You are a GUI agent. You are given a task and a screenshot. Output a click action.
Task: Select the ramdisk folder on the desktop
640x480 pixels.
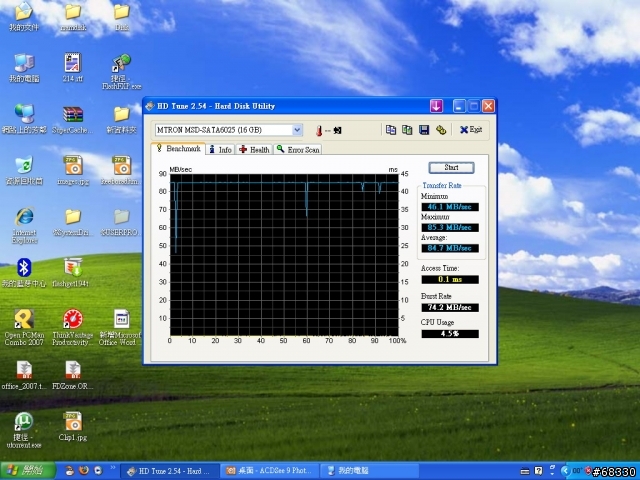[x=73, y=17]
